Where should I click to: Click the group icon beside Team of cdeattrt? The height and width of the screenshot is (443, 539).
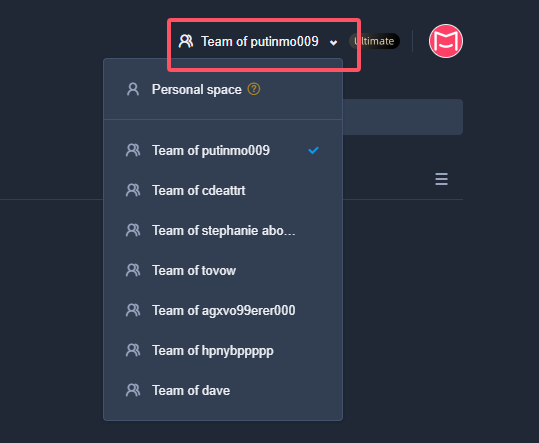tap(133, 190)
